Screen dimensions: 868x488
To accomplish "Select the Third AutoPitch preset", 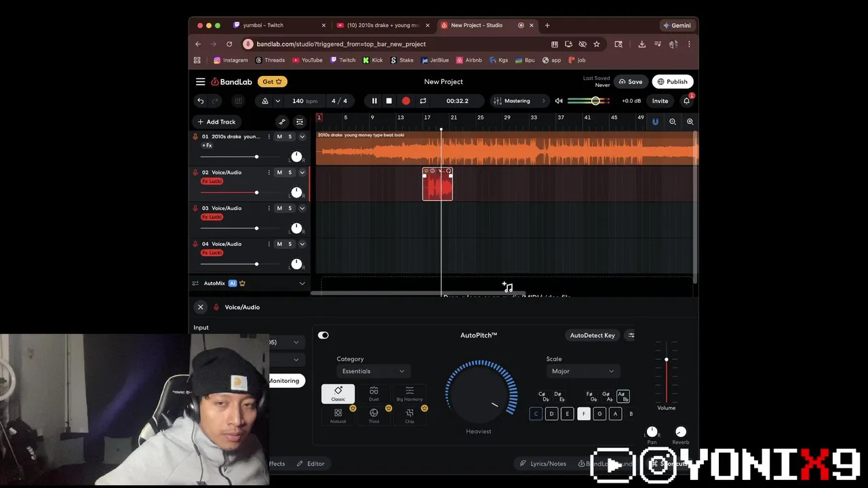I will coord(374,415).
